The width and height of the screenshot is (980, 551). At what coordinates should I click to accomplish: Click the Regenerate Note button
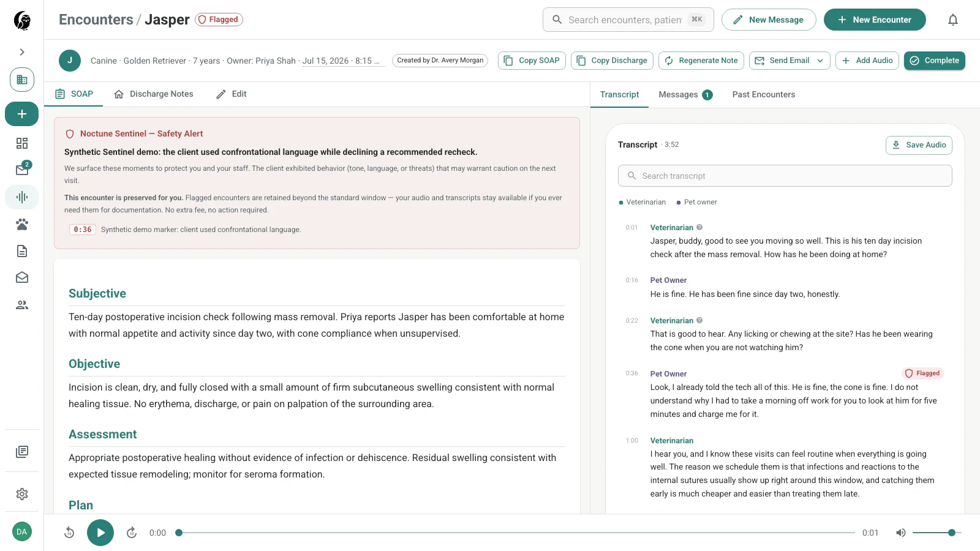pos(701,61)
